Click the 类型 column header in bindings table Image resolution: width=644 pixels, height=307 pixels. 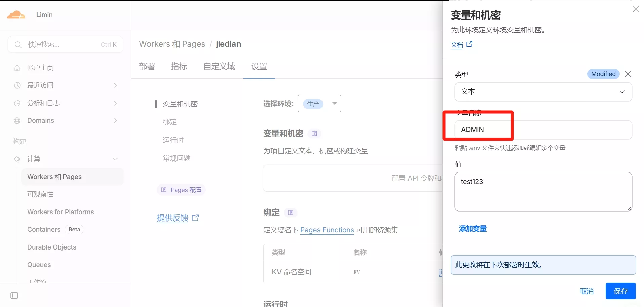click(278, 252)
